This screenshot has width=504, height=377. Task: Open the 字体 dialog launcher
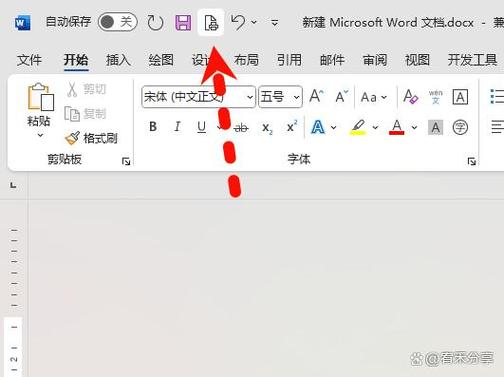(472, 162)
